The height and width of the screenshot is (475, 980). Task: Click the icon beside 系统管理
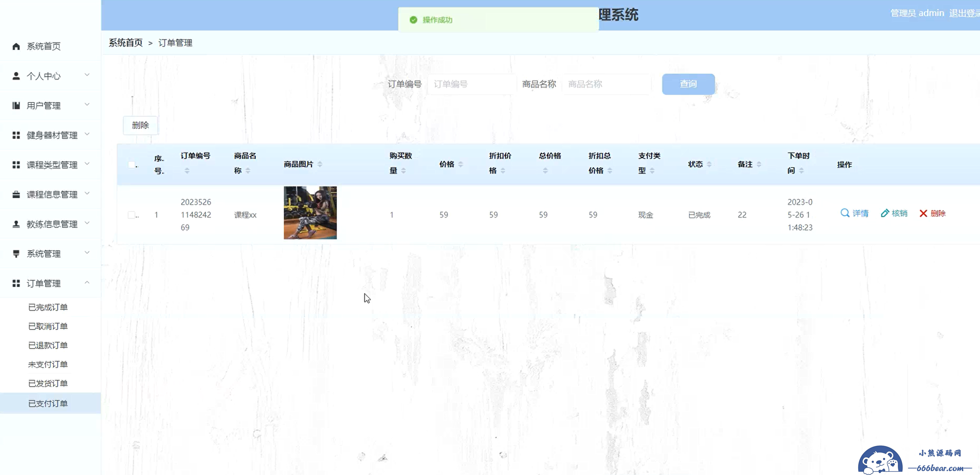coord(16,254)
